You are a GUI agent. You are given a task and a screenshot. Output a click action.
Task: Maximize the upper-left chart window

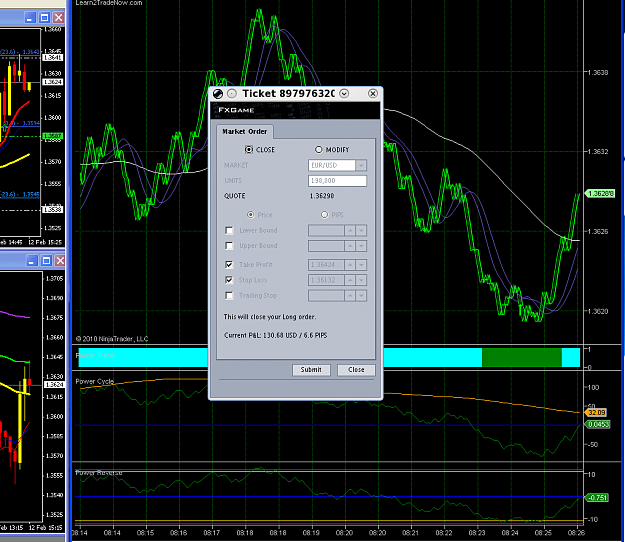click(x=45, y=18)
